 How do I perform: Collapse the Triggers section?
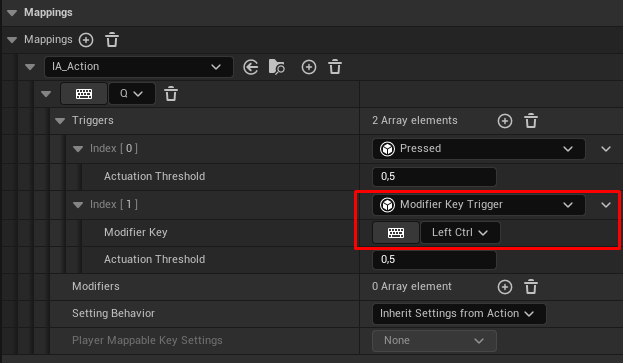pos(60,121)
